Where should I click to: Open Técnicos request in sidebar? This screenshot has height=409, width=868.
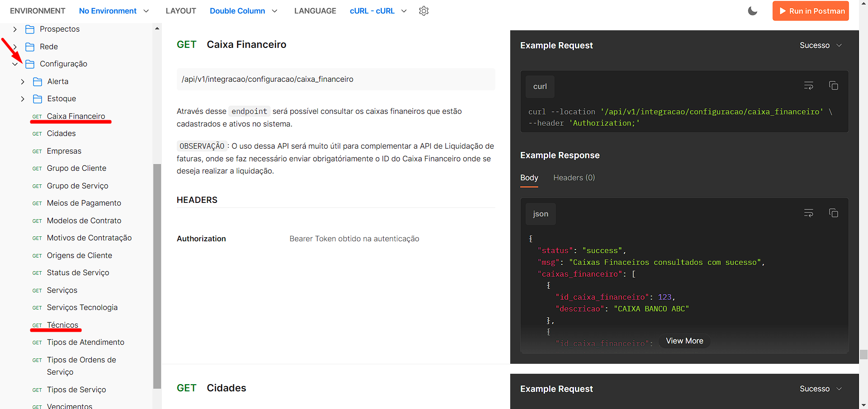pyautogui.click(x=62, y=325)
